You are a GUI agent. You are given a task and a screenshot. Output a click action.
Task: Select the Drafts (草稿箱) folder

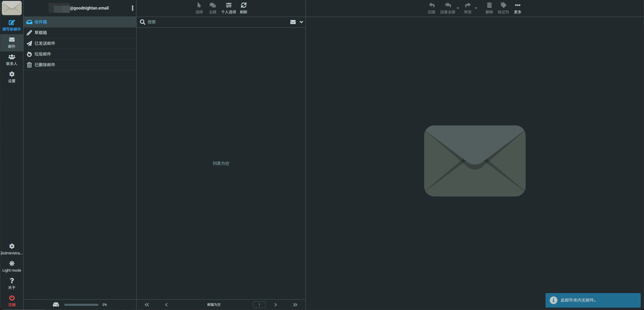point(41,33)
